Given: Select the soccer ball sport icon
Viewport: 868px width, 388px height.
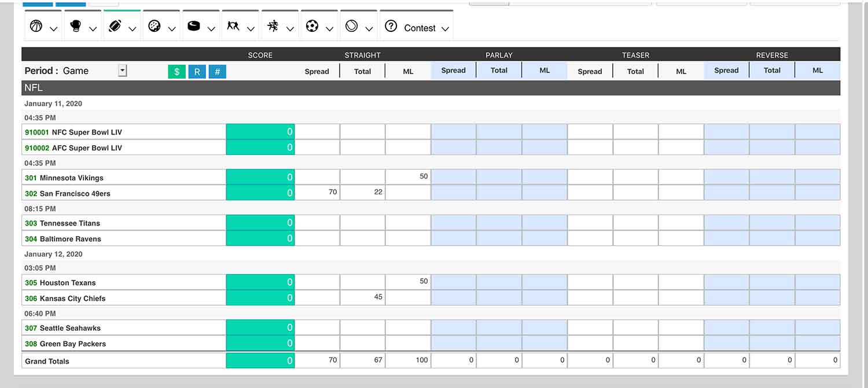Looking at the screenshot, I should [312, 26].
